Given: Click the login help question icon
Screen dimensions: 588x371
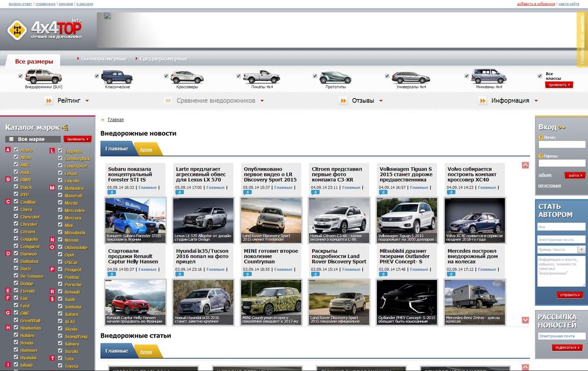Looking at the screenshot, I should (541, 138).
